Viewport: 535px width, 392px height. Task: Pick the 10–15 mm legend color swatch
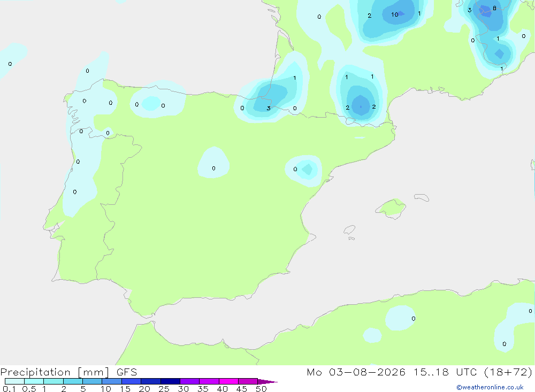pos(112,381)
